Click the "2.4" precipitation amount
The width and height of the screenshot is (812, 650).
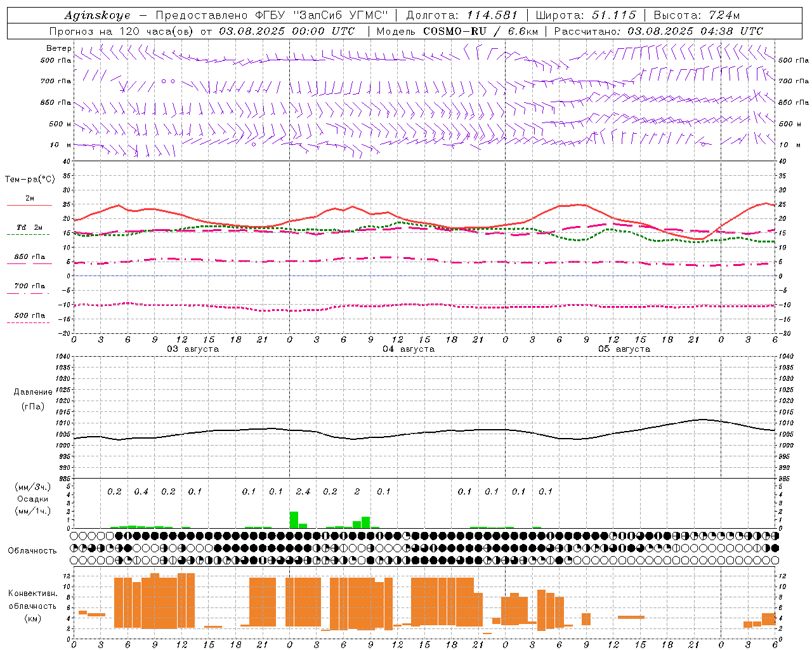pos(303,491)
